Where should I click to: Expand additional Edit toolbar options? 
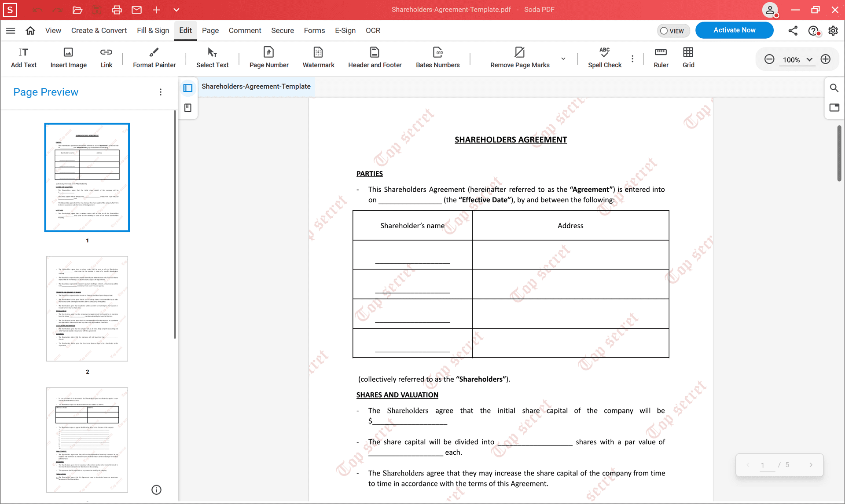click(x=633, y=58)
